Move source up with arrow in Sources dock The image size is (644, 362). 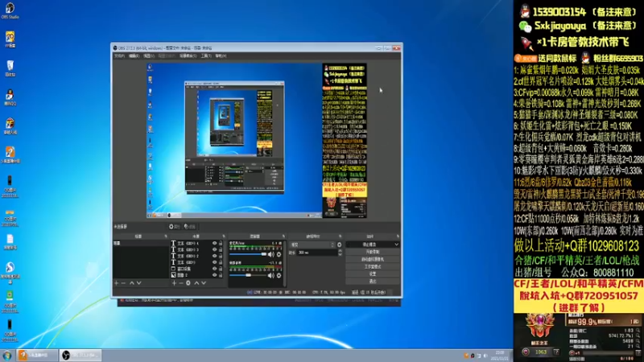click(x=196, y=283)
